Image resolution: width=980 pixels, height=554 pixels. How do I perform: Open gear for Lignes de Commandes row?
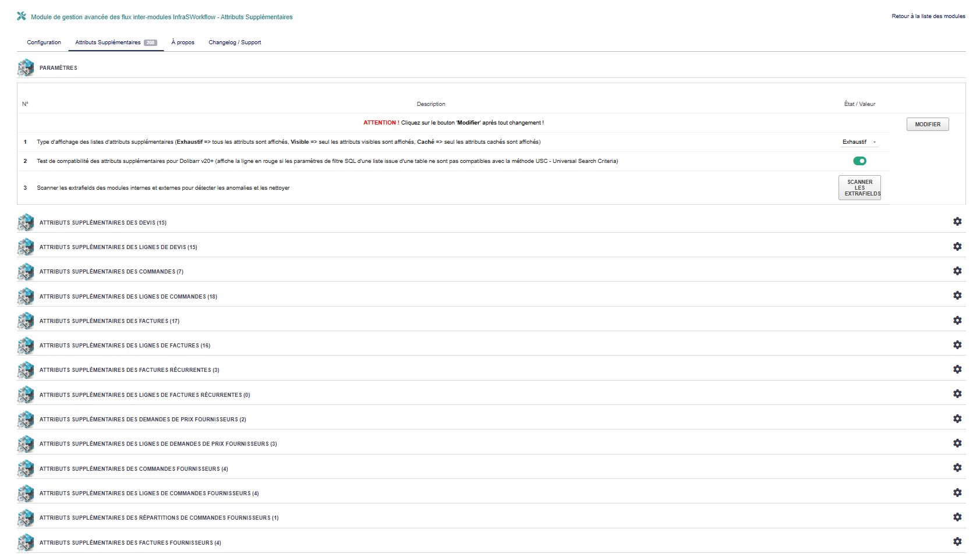click(x=957, y=296)
